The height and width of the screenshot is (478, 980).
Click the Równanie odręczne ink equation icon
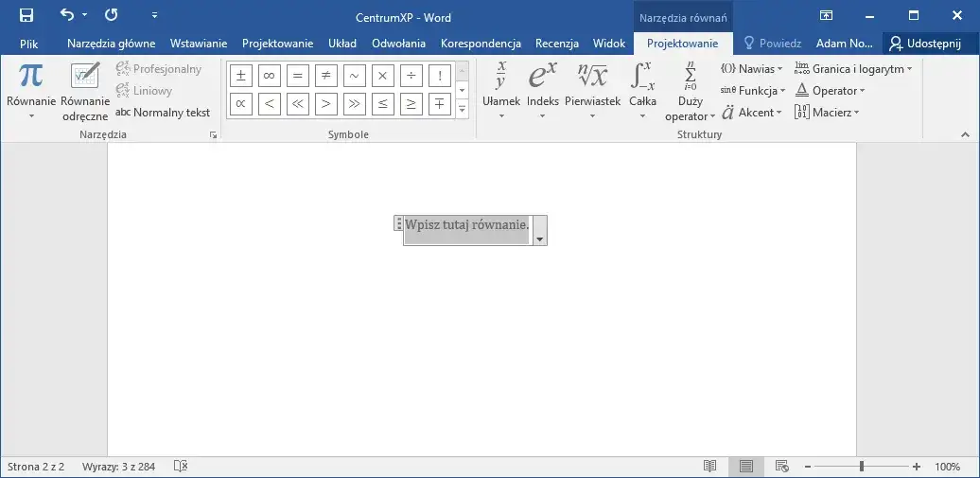pyautogui.click(x=85, y=91)
